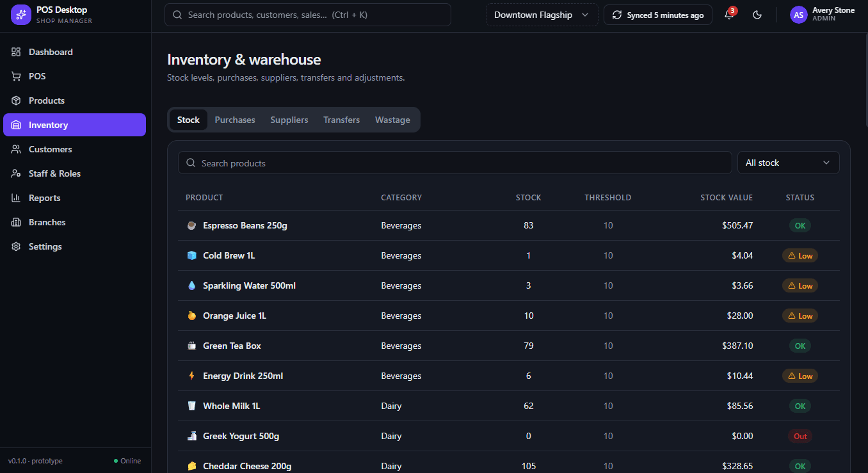Click the sync refresh icon
Screen dimensions: 868x473
point(617,15)
